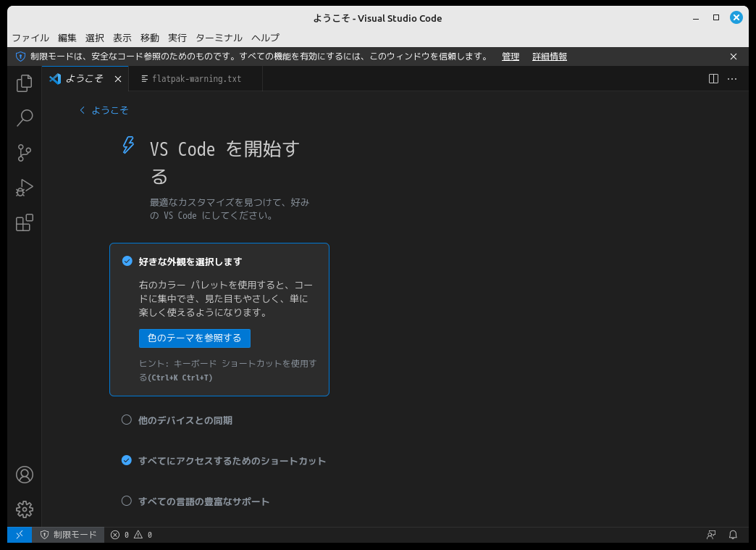Image resolution: width=756 pixels, height=550 pixels.
Task: Toggle the 好きな外観を選択します step checkmark
Action: point(127,261)
